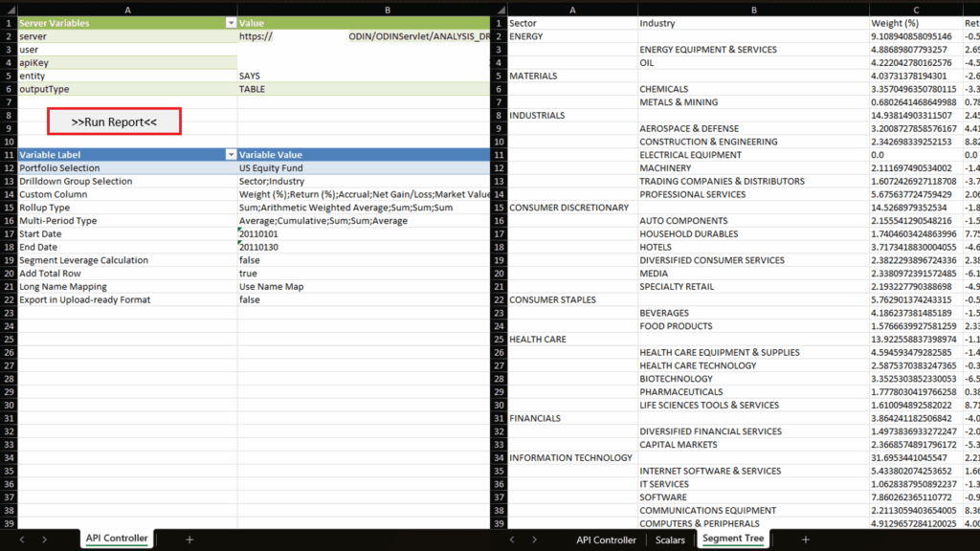The image size is (980, 551).
Task: Open the Segment Tree sheet tab
Action: (x=733, y=540)
